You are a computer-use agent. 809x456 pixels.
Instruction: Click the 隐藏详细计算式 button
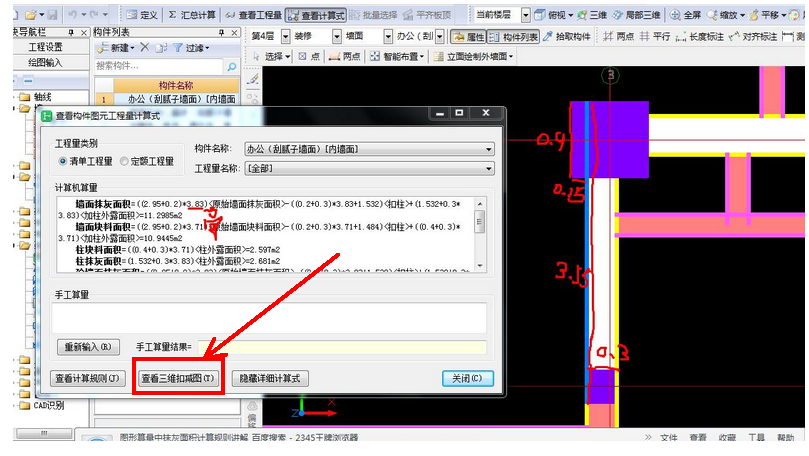[x=270, y=379]
